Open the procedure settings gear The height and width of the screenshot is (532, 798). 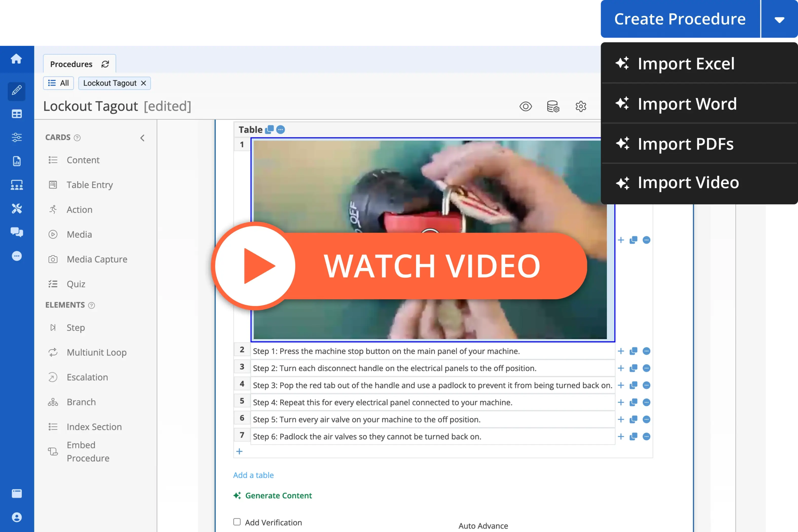coord(581,107)
